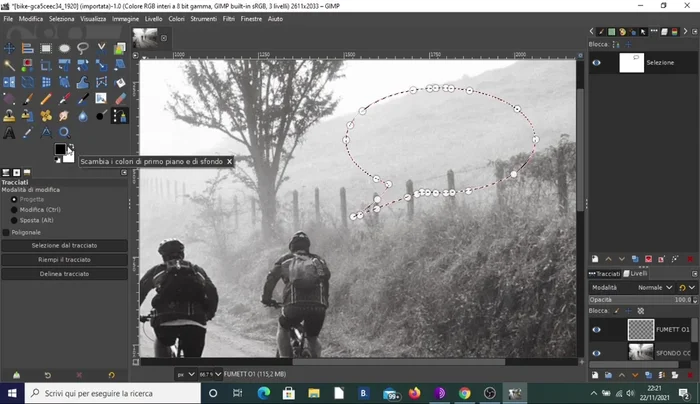Viewport: 700px width, 404px height.
Task: Select the Text tool
Action: [9, 132]
